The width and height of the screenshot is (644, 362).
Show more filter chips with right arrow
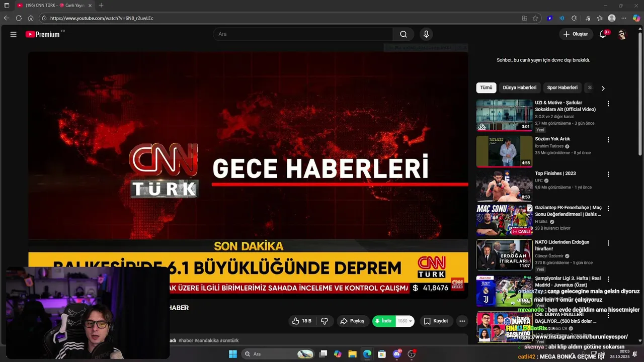[603, 88]
